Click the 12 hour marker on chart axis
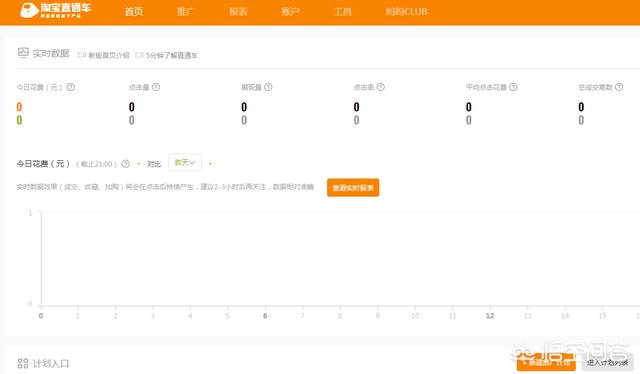640x374 pixels. tap(490, 316)
